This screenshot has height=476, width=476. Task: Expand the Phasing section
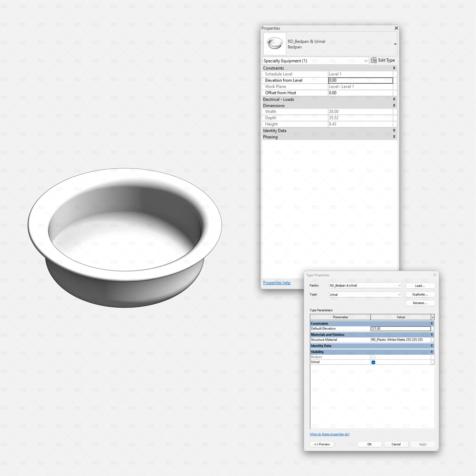tap(394, 137)
